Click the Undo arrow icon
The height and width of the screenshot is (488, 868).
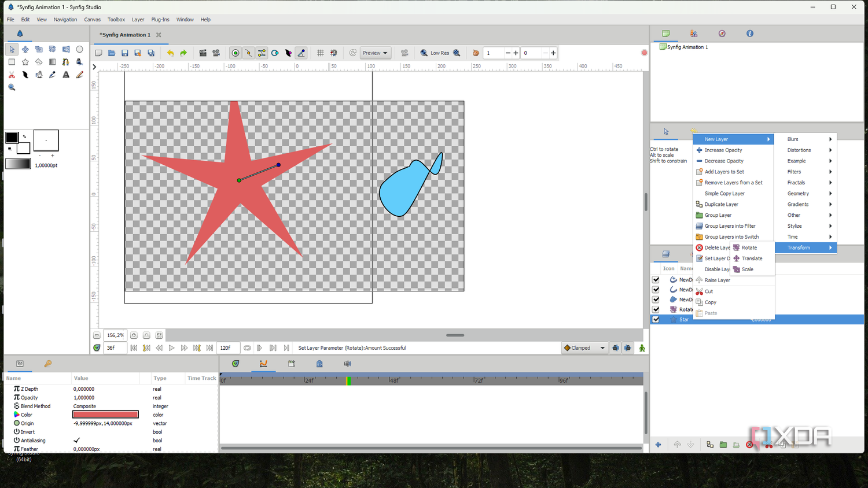coord(170,53)
